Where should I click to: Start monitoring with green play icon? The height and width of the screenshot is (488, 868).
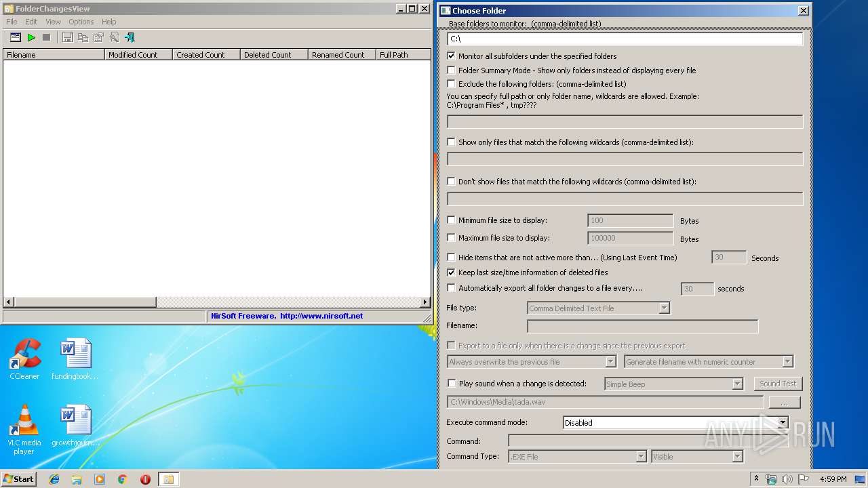click(31, 37)
